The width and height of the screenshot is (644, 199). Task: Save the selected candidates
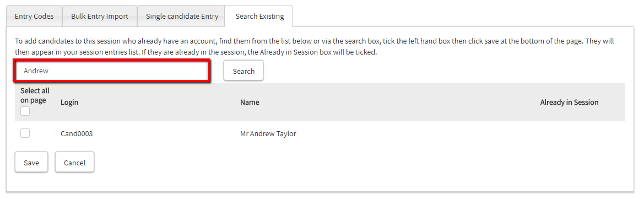pyautogui.click(x=31, y=163)
